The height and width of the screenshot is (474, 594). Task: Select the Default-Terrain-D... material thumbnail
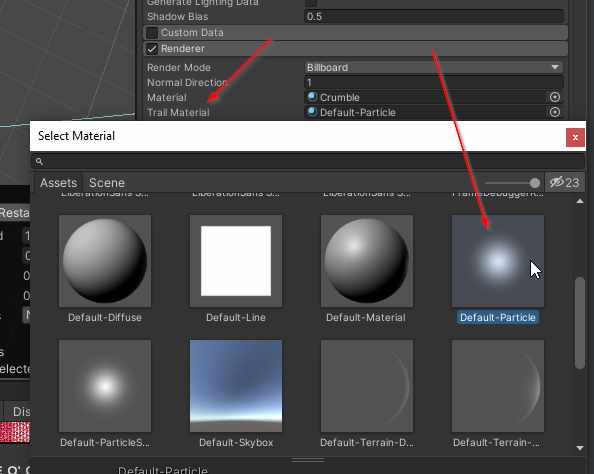367,386
